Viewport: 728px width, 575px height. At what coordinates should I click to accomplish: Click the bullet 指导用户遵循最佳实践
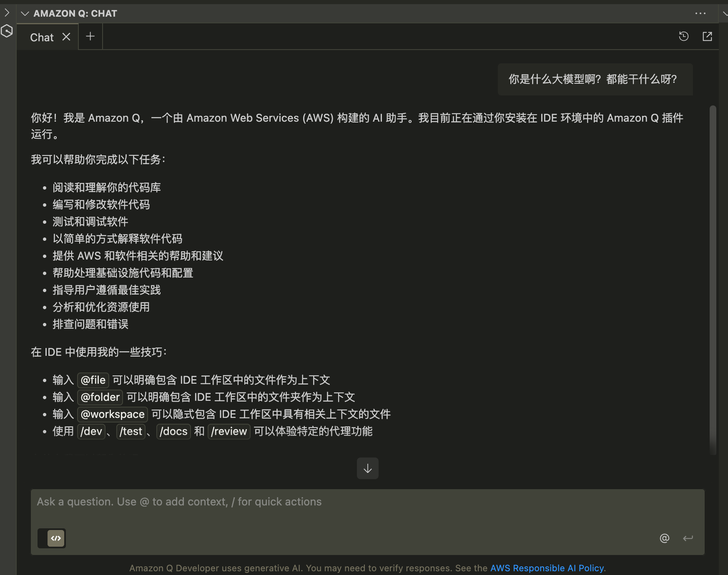coord(107,290)
